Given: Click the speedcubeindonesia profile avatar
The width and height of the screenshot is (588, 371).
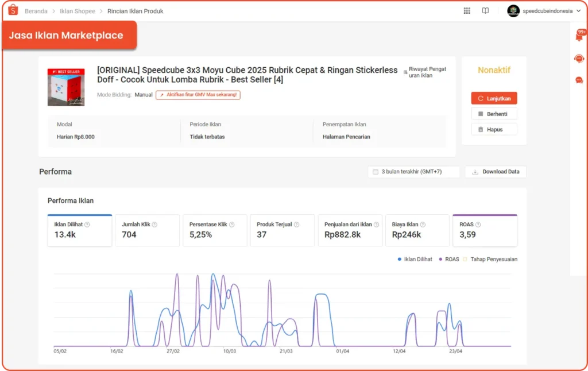Looking at the screenshot, I should pos(513,11).
